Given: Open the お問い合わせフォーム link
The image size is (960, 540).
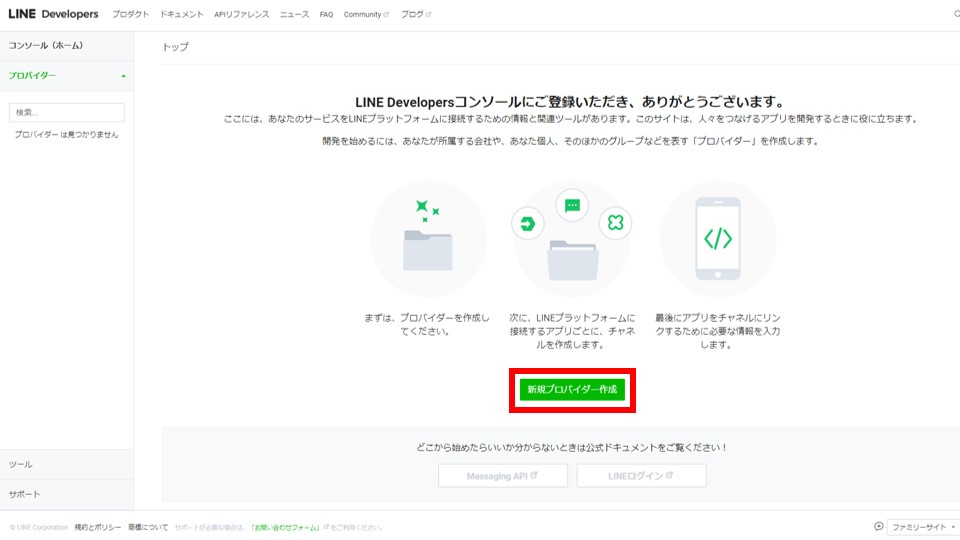Looking at the screenshot, I should coord(286,527).
